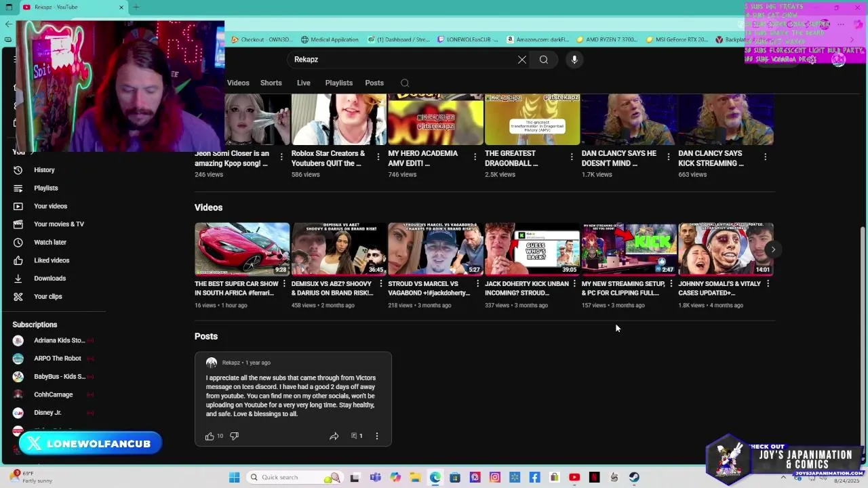
Task: Dislike the Rekapz community post
Action: click(x=234, y=436)
